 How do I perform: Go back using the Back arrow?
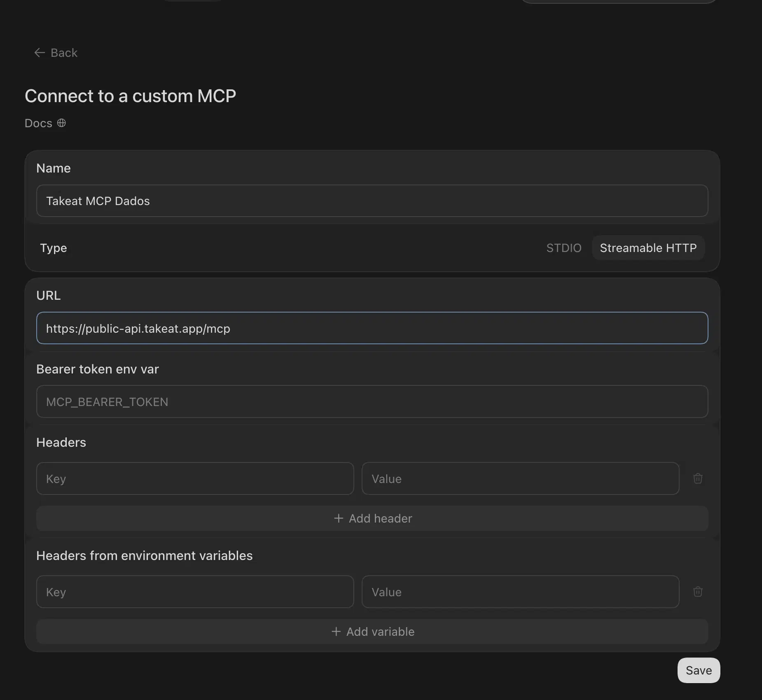[x=56, y=53]
